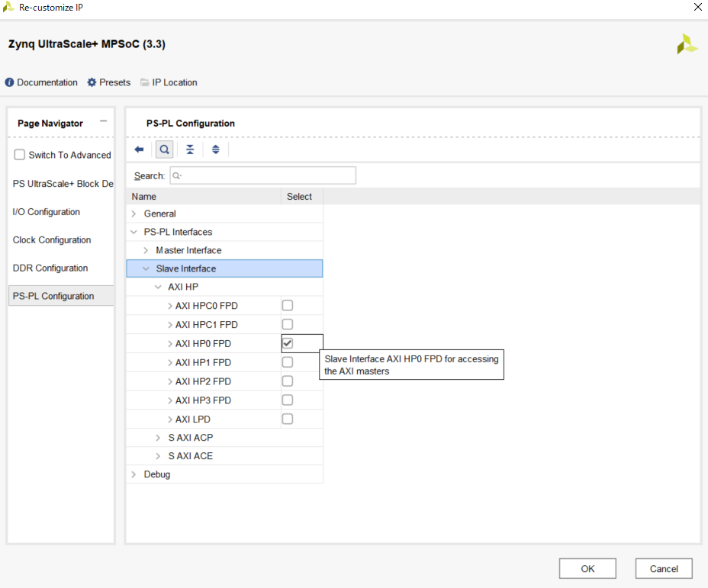The image size is (708, 588).
Task: Click the expand all toolbar icon
Action: [x=216, y=149]
